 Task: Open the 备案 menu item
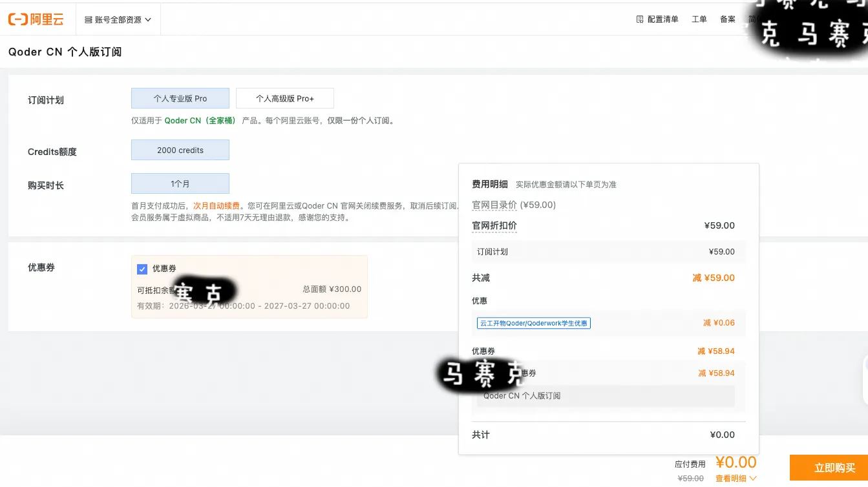pyautogui.click(x=728, y=19)
